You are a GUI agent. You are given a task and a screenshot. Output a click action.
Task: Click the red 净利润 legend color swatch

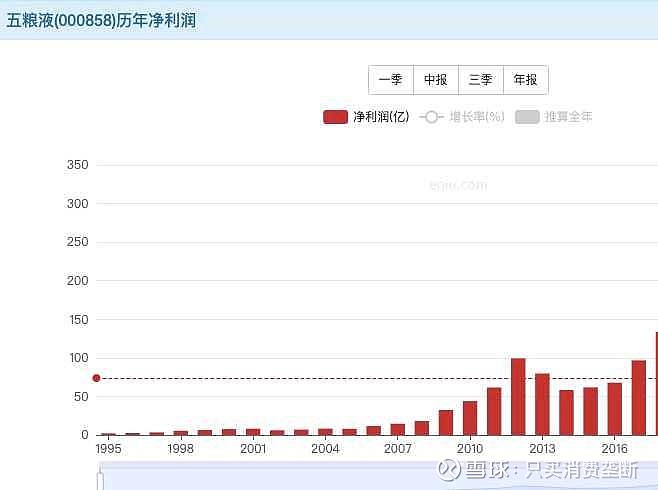335,117
